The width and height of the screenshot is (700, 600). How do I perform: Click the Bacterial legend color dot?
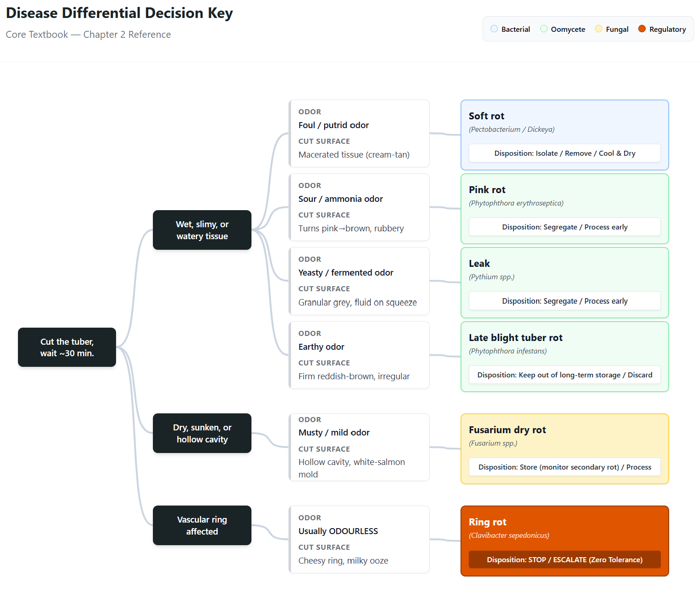(x=494, y=29)
